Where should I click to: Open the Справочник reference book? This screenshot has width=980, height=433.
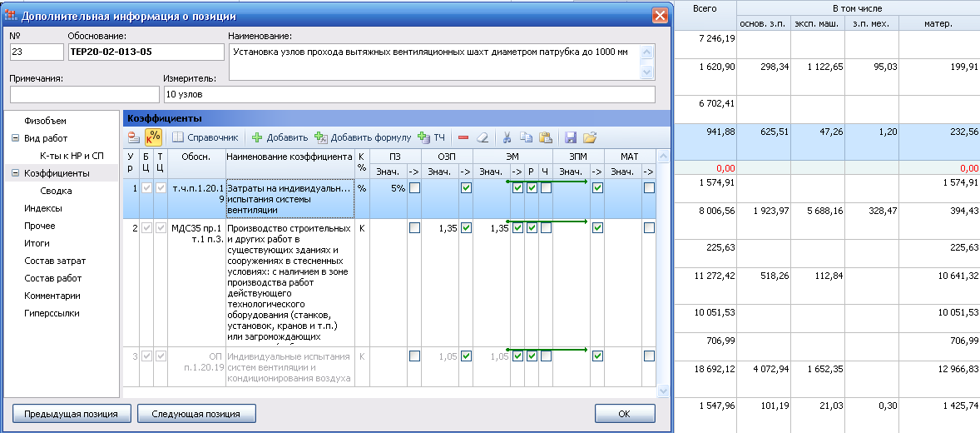point(205,137)
